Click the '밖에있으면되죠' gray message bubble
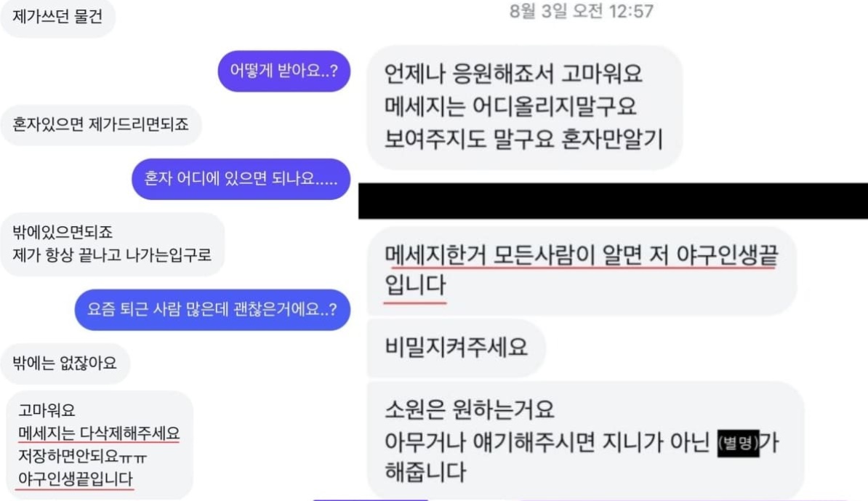868x501 pixels. point(113,244)
